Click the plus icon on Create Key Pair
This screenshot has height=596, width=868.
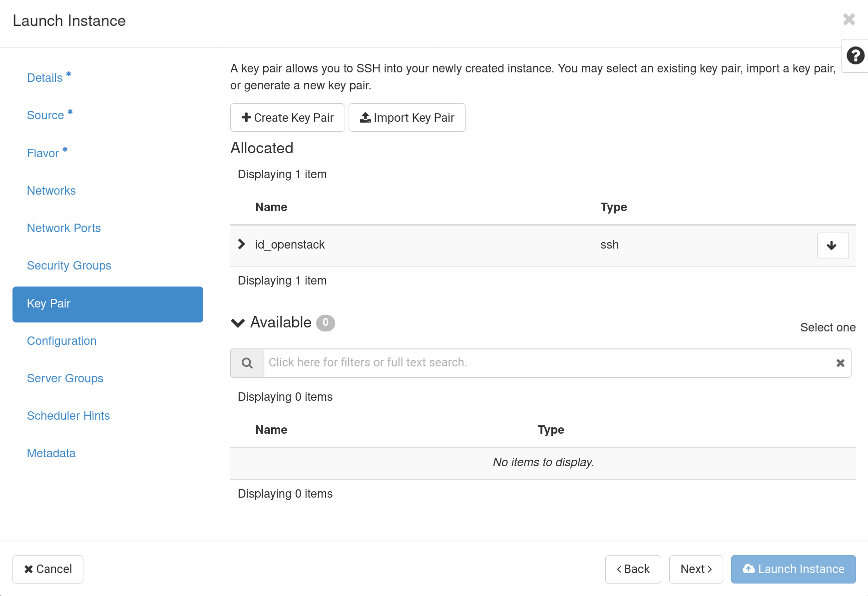tap(246, 117)
